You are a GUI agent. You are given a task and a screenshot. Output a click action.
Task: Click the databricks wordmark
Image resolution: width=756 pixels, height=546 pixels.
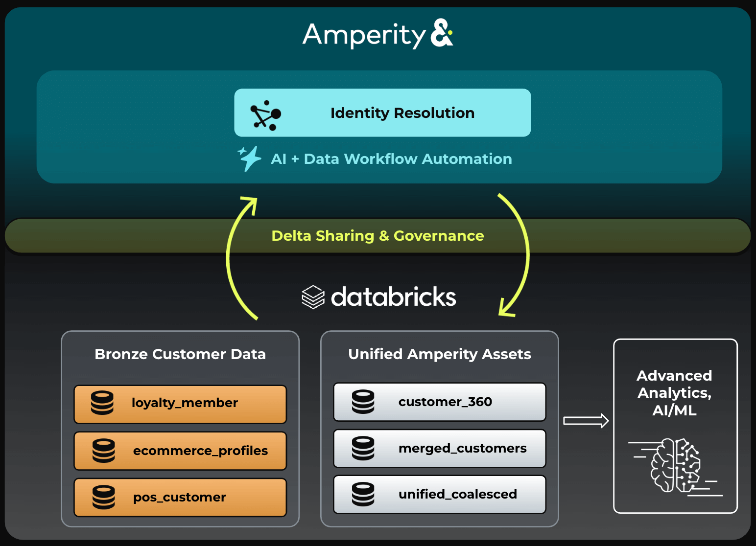394,297
